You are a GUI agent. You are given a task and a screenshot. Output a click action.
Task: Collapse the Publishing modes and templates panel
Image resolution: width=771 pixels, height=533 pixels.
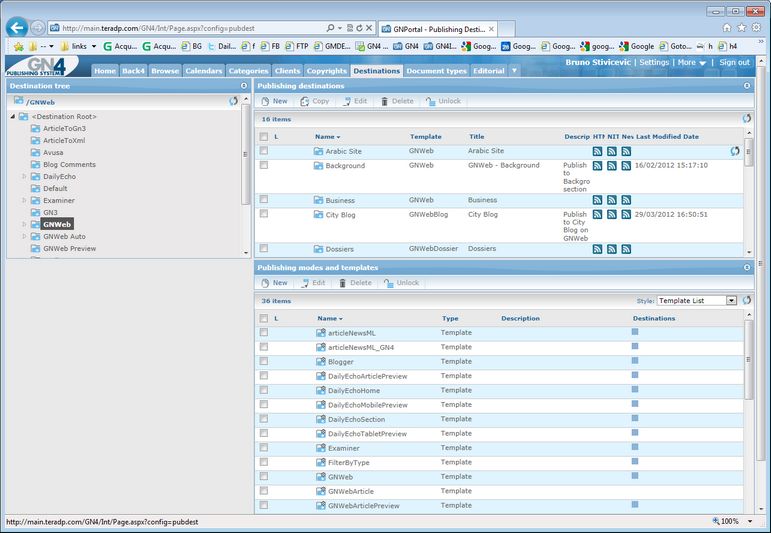point(747,267)
